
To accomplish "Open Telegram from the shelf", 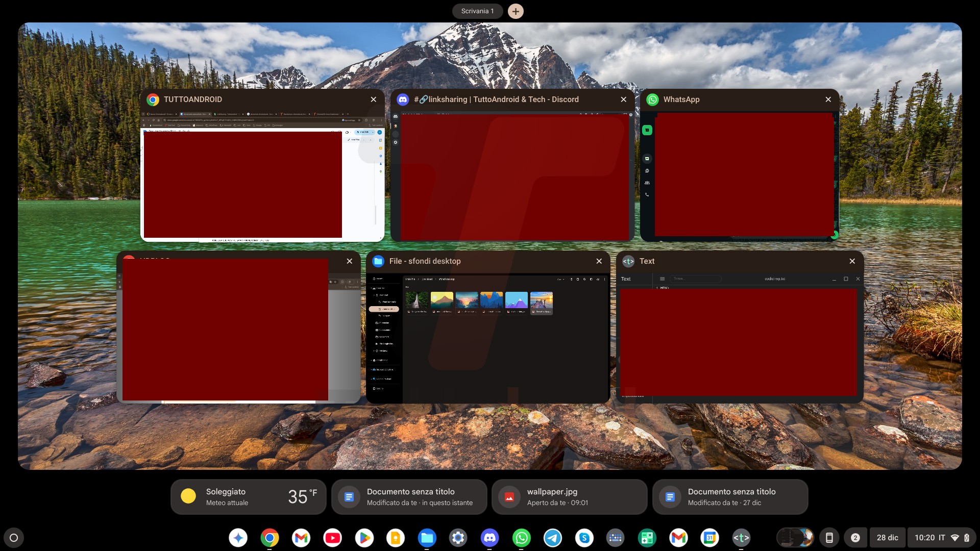I will [553, 537].
